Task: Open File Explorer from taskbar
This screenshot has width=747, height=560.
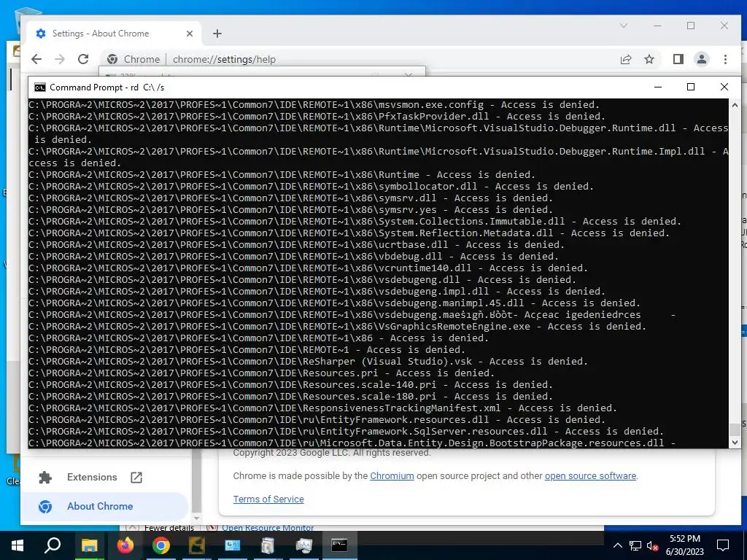Action: tap(89, 545)
